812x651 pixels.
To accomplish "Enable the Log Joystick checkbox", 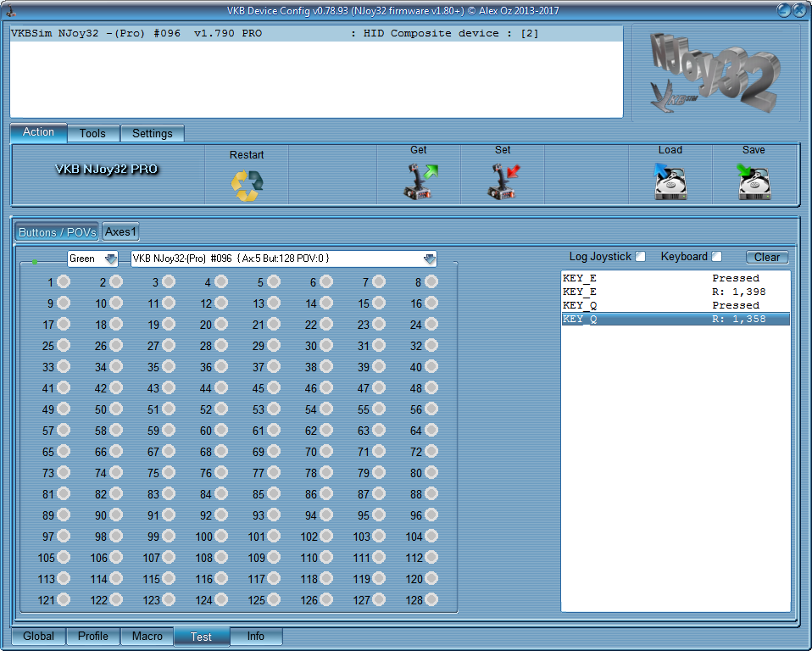I will [x=641, y=257].
